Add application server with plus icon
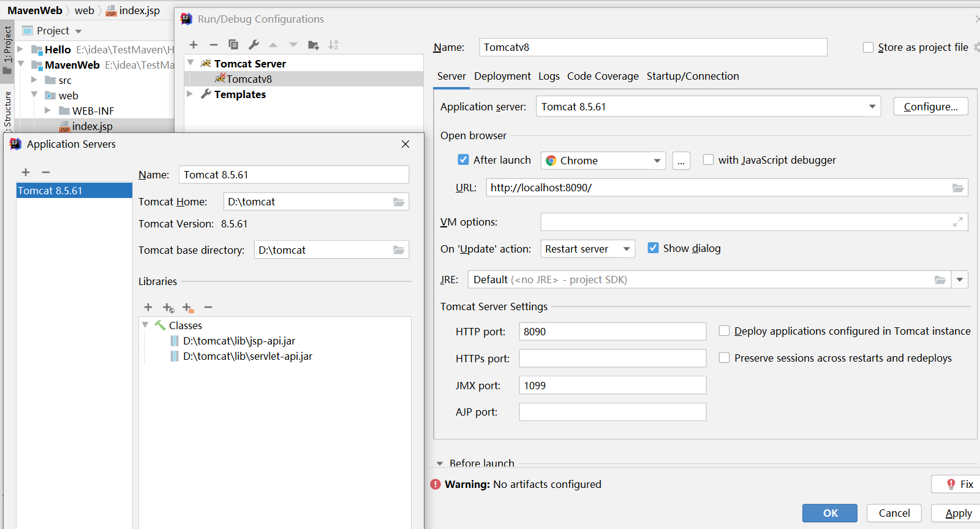 point(26,172)
